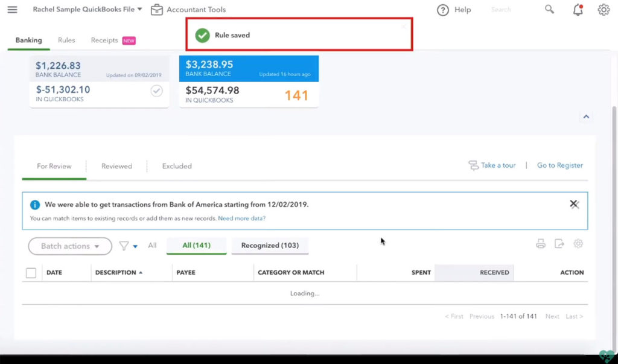Viewport: 618px width, 364px height.
Task: Open the hamburger navigation menu
Action: pyautogui.click(x=12, y=10)
